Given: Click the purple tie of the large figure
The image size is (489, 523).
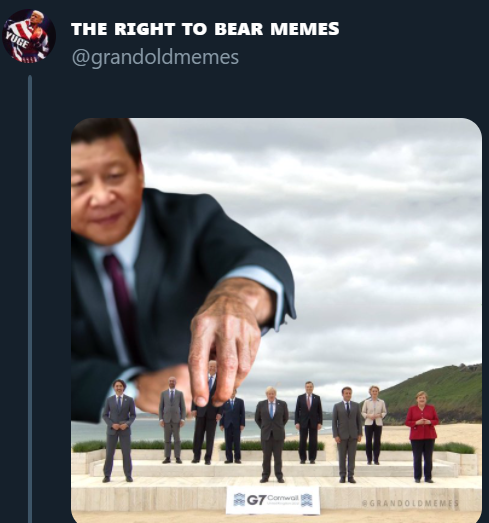Looking at the screenshot, I should pyautogui.click(x=122, y=300).
